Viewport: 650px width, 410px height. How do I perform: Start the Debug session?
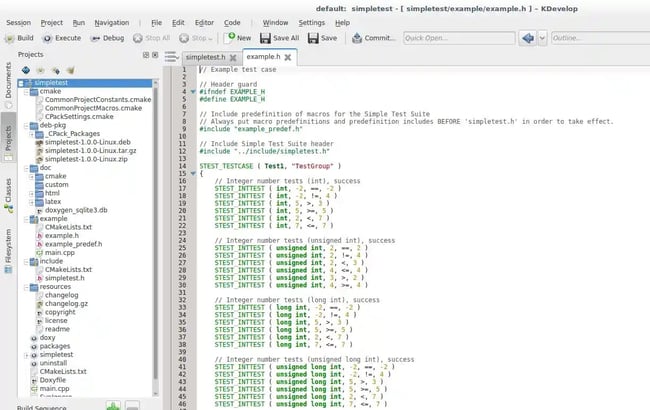click(105, 37)
